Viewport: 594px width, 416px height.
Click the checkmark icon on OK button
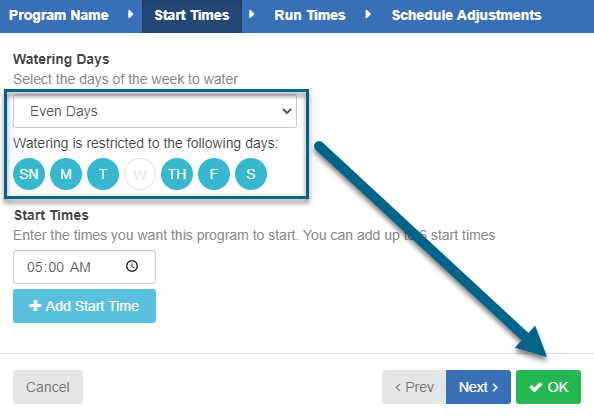tap(536, 387)
